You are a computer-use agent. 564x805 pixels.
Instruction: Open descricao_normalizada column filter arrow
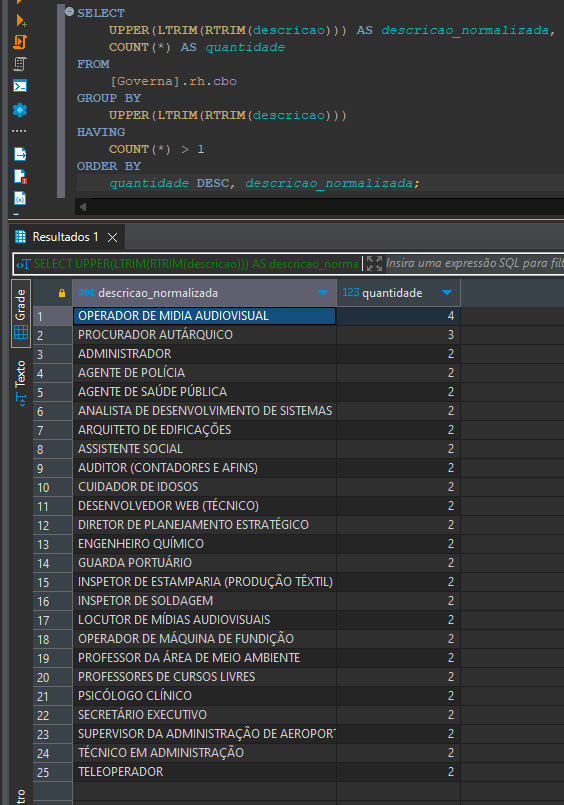point(323,293)
